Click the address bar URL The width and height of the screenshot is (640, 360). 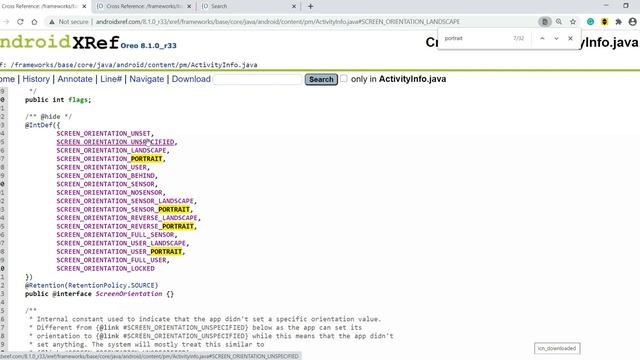[x=278, y=22]
